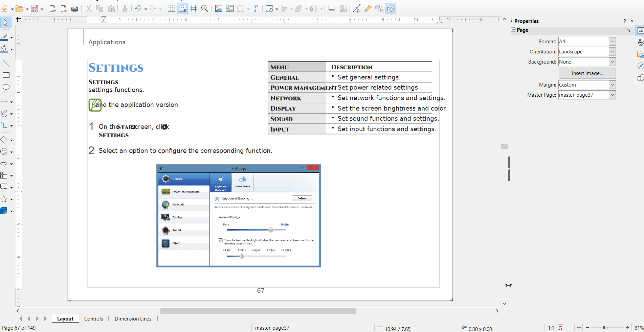This screenshot has width=644, height=332.
Task: Choose the Select arrow tool
Action: pyautogui.click(x=6, y=23)
